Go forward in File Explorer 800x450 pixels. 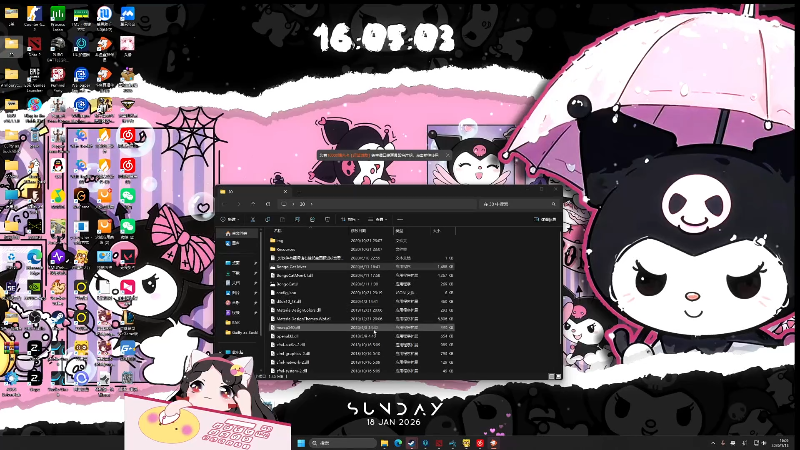tap(239, 204)
